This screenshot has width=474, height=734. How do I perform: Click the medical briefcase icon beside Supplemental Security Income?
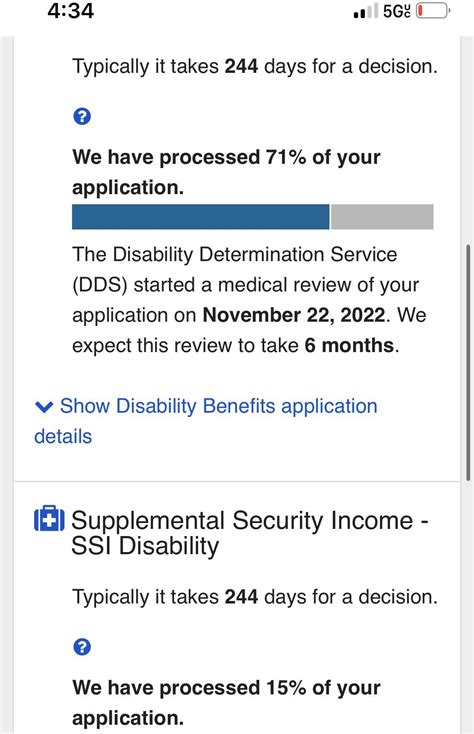pyautogui.click(x=49, y=519)
